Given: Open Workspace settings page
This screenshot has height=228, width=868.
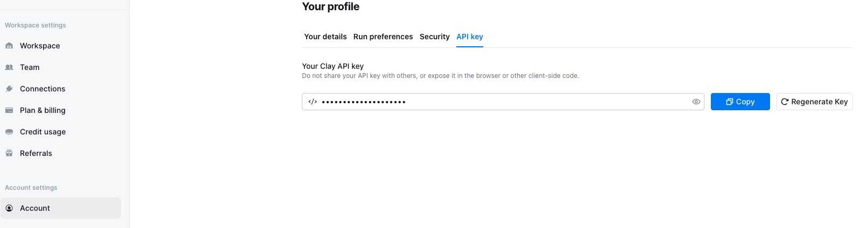Looking at the screenshot, I should point(61,46).
